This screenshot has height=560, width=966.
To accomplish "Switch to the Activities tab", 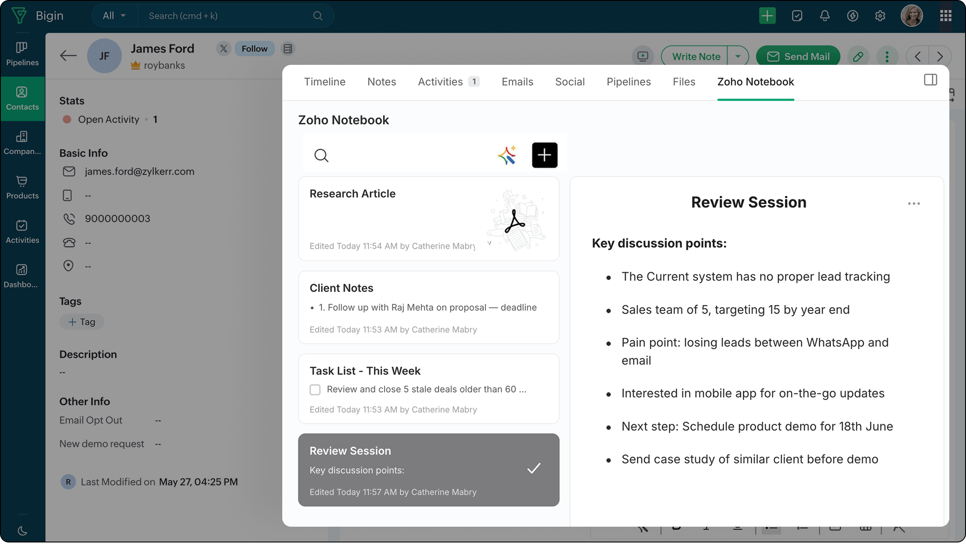I will (x=449, y=82).
